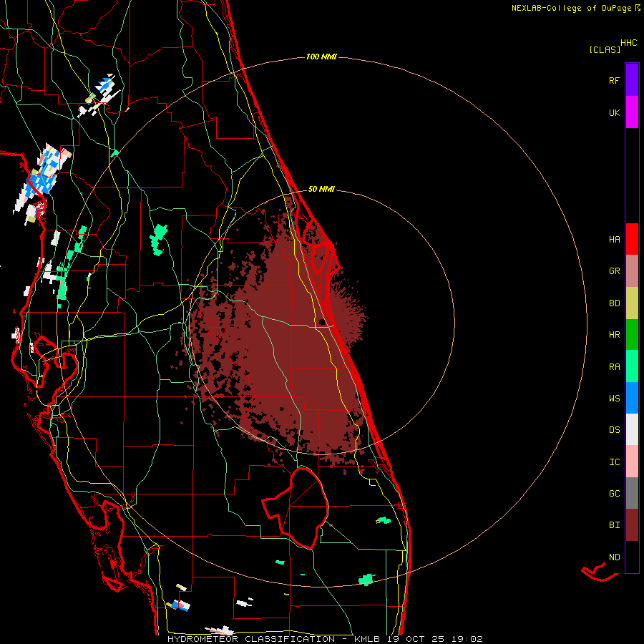Click the "RF" legend label
Screen dimensions: 644x644
(614, 81)
